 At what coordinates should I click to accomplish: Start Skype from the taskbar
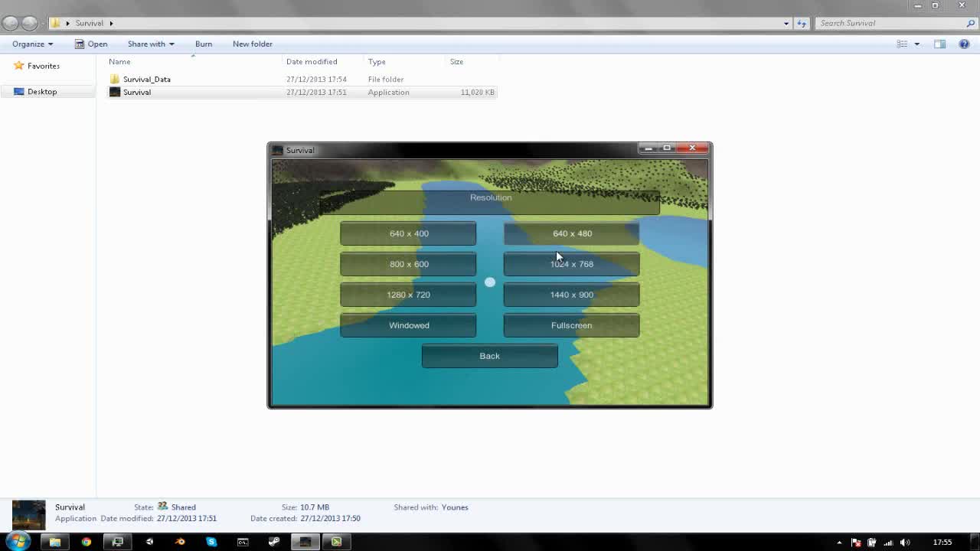point(211,542)
